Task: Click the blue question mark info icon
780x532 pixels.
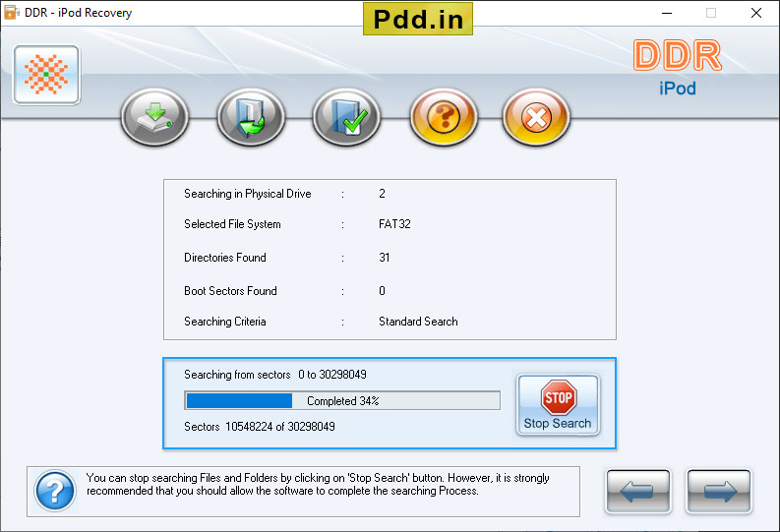Action: (x=55, y=491)
